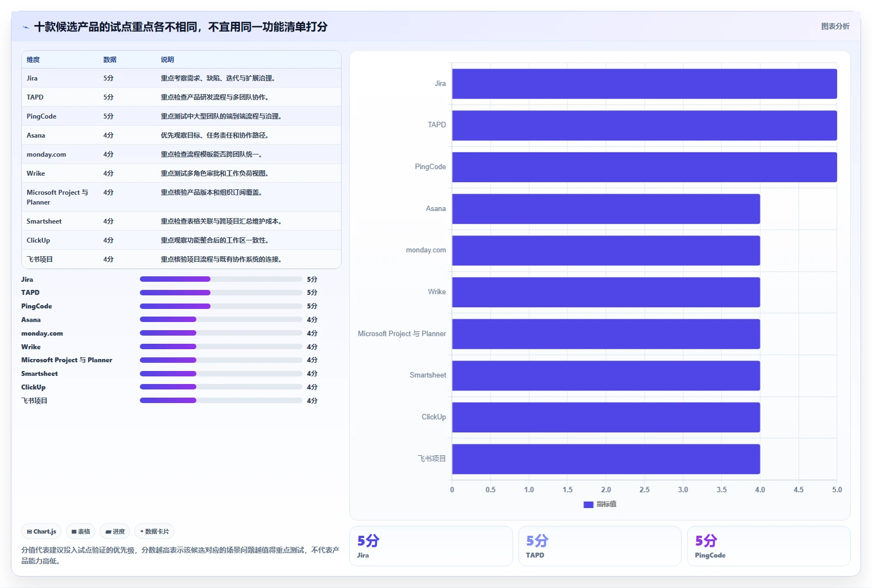Click description 重点检查产品研发流程与多团队协作
This screenshot has height=588, width=872.
[215, 97]
